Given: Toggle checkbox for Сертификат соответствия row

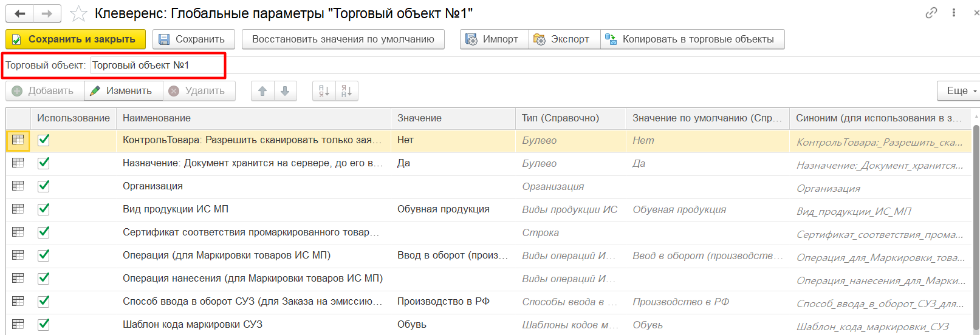Looking at the screenshot, I should coord(44,232).
